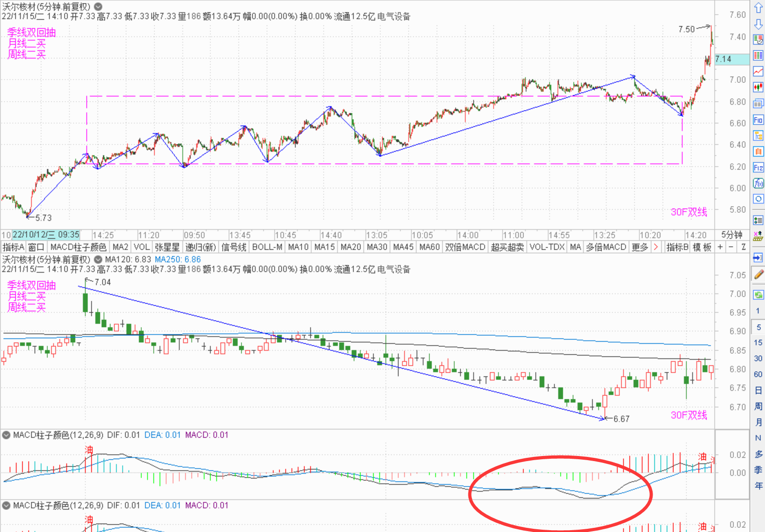The image size is (765, 532).
Task: Click the Z button next to zoom controls
Action: pos(743,247)
